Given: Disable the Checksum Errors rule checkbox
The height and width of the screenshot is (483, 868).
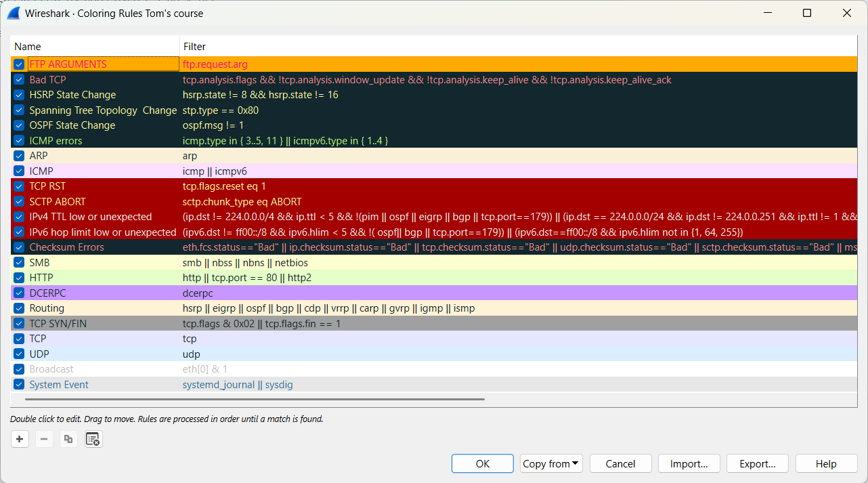Looking at the screenshot, I should 19,247.
